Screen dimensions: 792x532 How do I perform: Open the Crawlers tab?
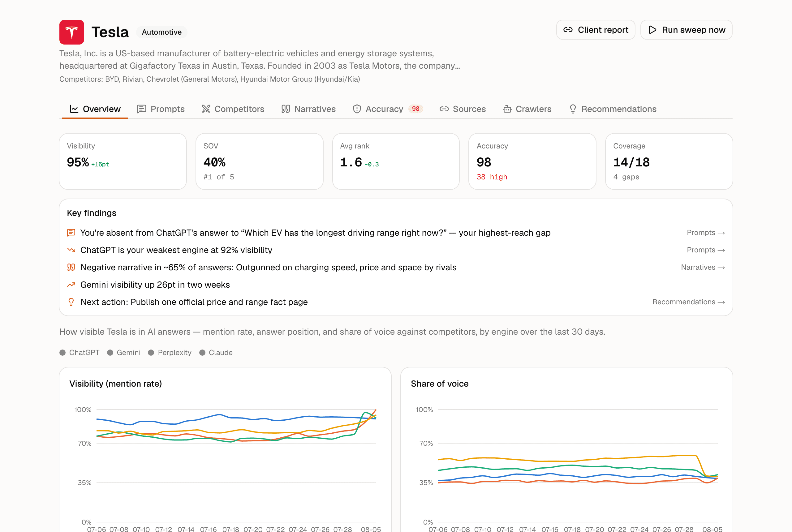pyautogui.click(x=527, y=109)
